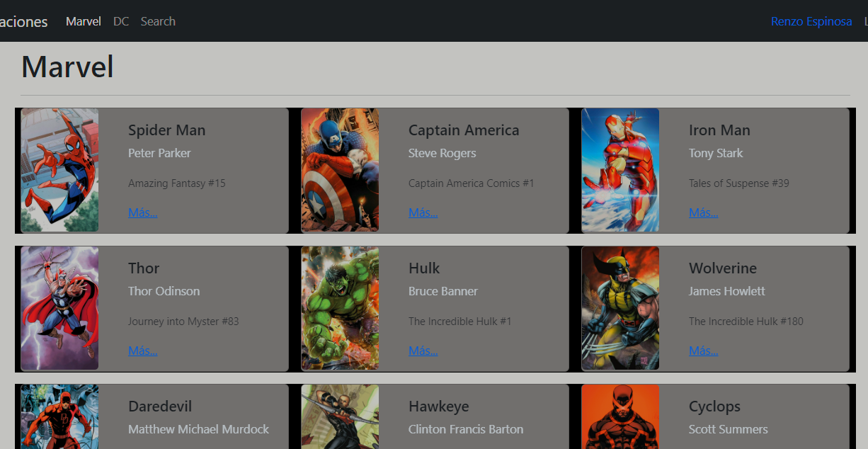Select the Iron Man card title
The height and width of the screenshot is (449, 868).
click(x=719, y=130)
